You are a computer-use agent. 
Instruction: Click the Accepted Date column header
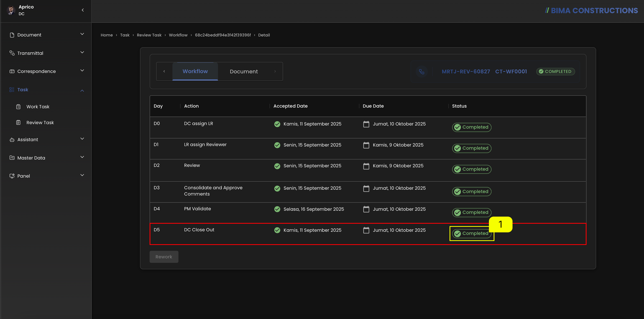(290, 106)
